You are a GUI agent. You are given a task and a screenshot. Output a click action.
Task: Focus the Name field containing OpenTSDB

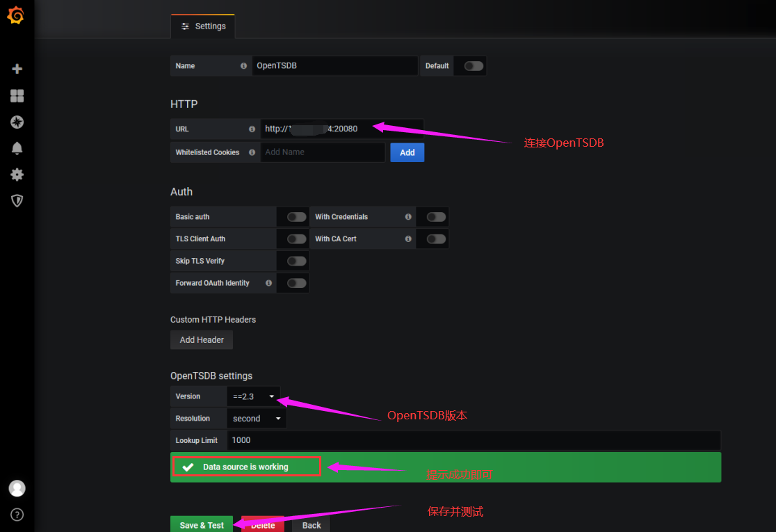coord(334,66)
